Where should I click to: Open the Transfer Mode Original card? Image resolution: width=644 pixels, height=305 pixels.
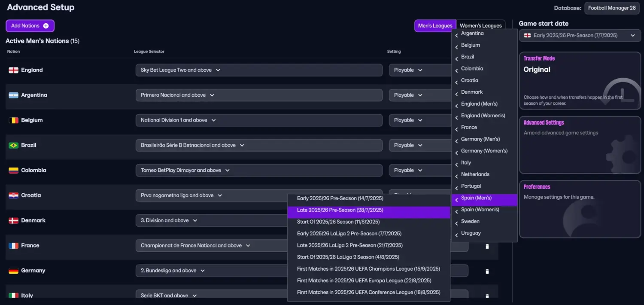[x=580, y=81]
